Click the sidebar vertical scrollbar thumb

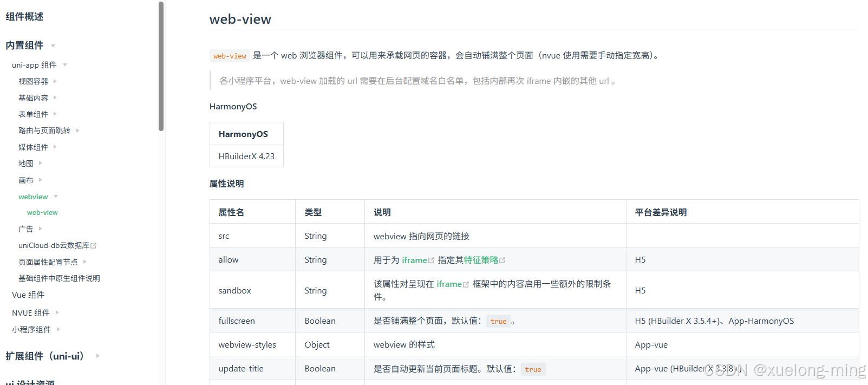[161, 66]
